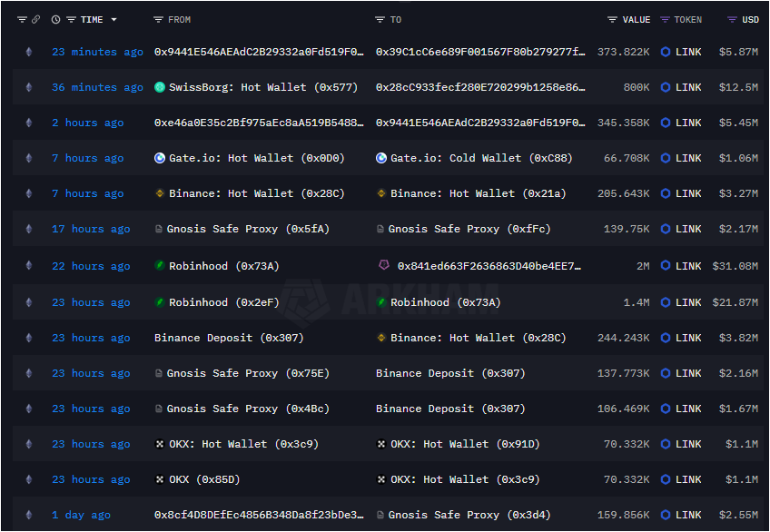Screen dimensions: 770x532
Task: Open Gate.io: Cold Wallet (0xC88) entity
Action: 481,158
